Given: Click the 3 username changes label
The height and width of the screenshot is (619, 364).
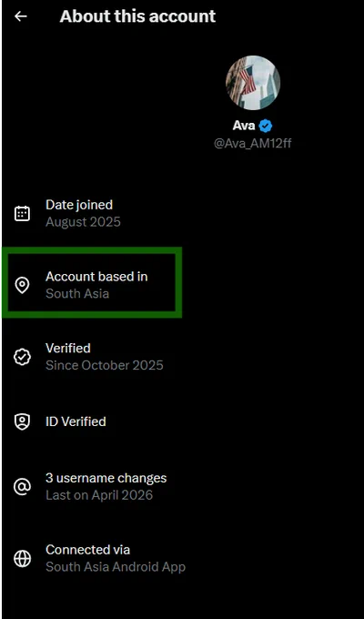Looking at the screenshot, I should point(106,478).
